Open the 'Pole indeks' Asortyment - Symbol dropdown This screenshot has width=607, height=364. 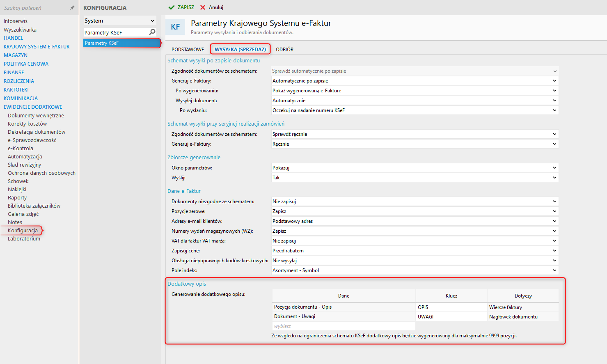pos(554,270)
